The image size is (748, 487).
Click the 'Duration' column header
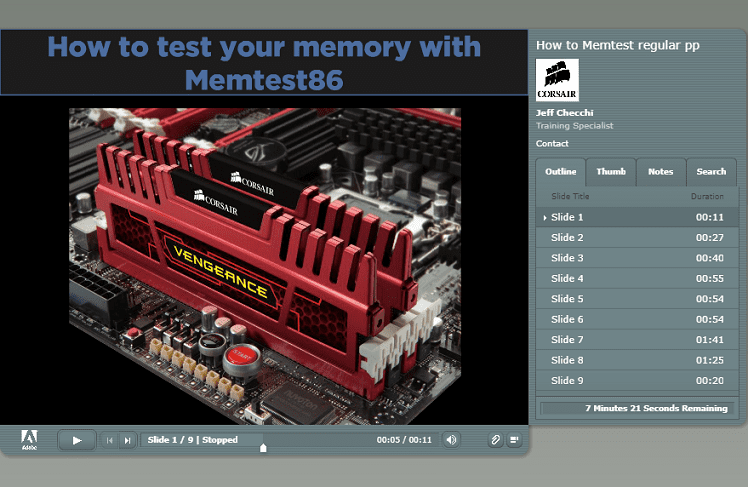coord(707,197)
